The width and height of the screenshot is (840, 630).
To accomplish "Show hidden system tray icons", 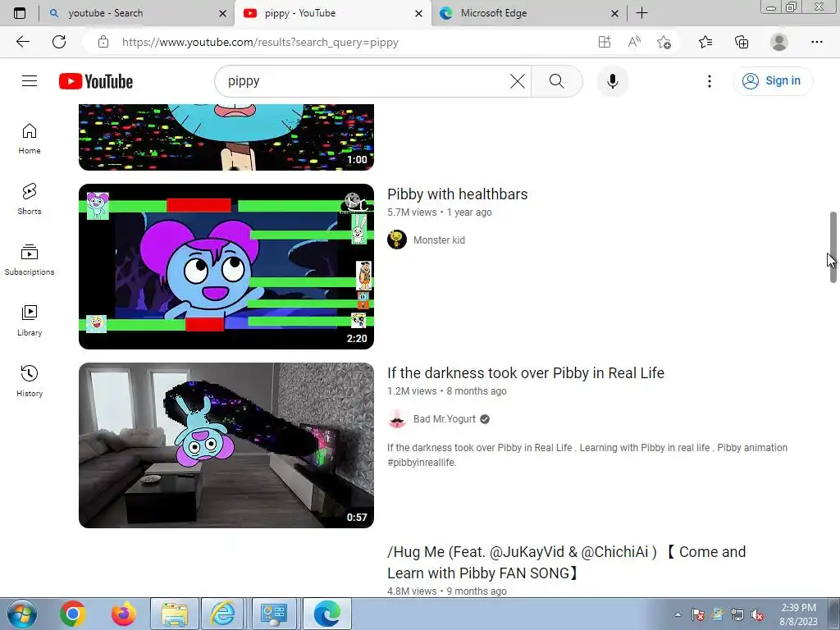I will pyautogui.click(x=678, y=614).
